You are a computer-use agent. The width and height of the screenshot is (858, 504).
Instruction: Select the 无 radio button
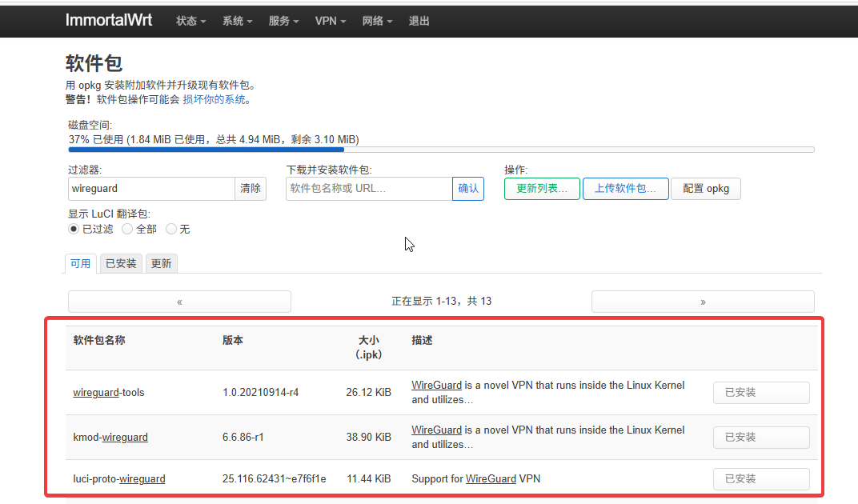171,229
